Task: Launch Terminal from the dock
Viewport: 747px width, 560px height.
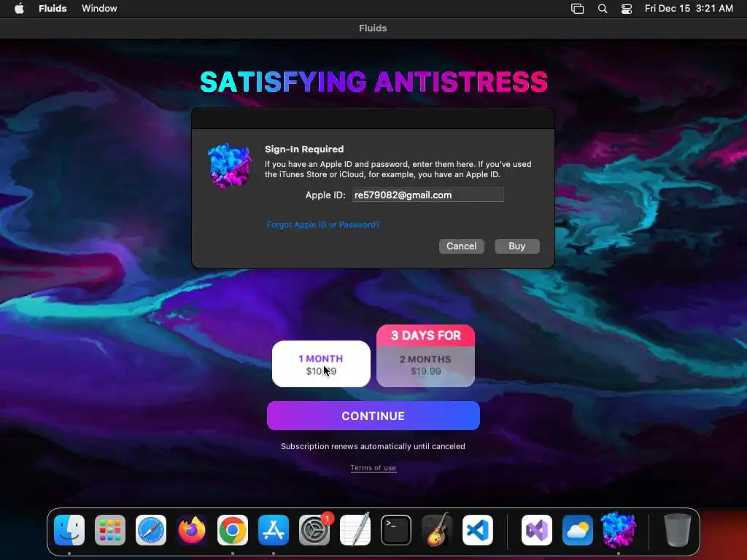Action: pos(396,530)
